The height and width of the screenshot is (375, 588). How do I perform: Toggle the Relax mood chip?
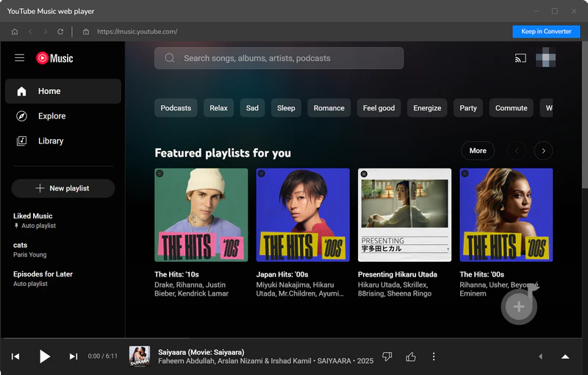[218, 108]
